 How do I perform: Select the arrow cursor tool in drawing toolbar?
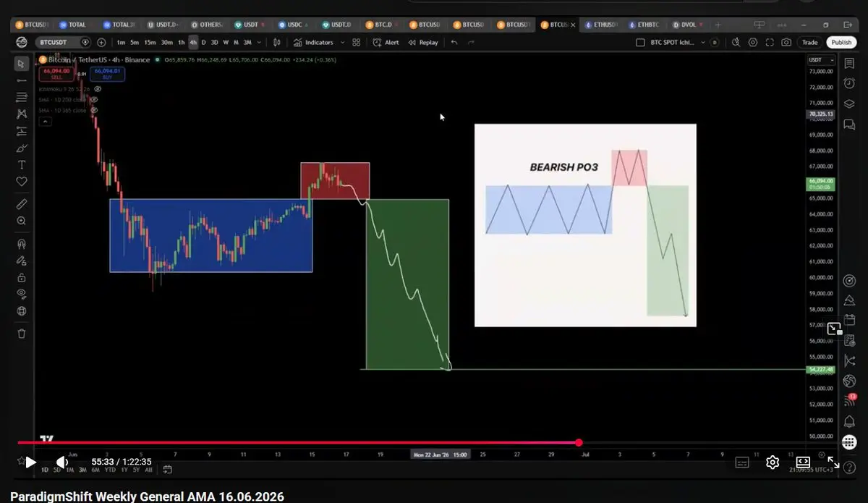(21, 64)
